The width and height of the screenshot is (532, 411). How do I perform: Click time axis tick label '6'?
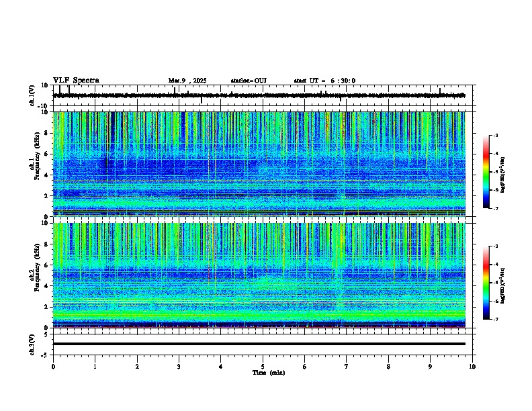(305, 367)
